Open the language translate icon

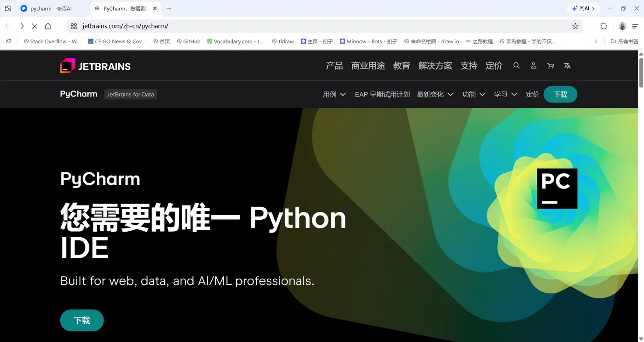pyautogui.click(x=567, y=66)
